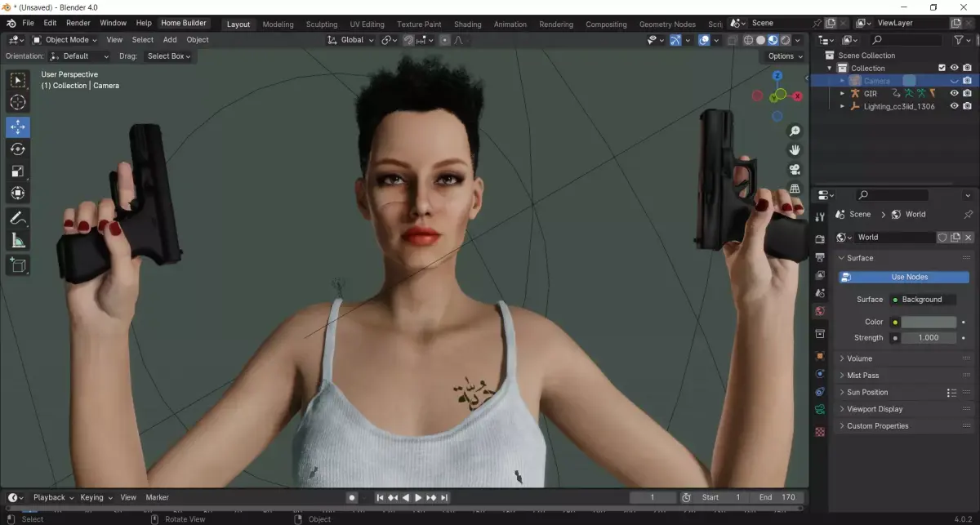Disable Camera in renders
The height and width of the screenshot is (525, 980).
(x=967, y=81)
